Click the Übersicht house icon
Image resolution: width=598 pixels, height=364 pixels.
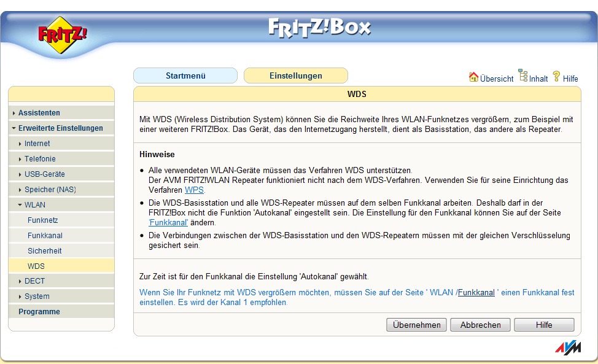[473, 77]
